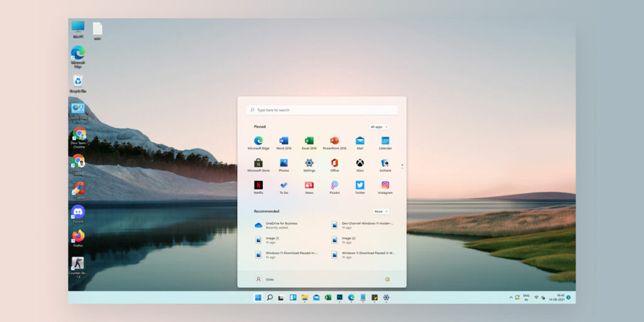Open OneDrive for Business recommended item
This screenshot has height=322, width=644.
280,225
